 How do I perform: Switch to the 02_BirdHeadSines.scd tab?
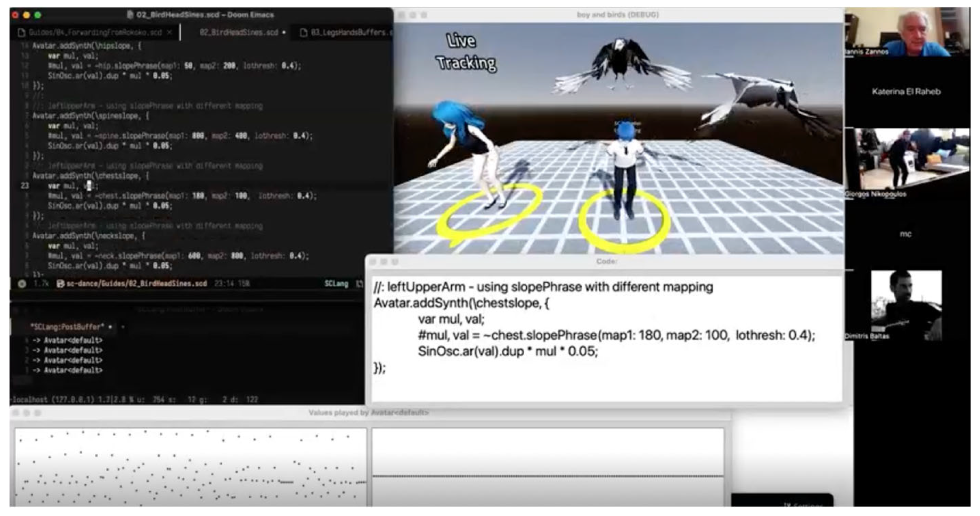(238, 33)
